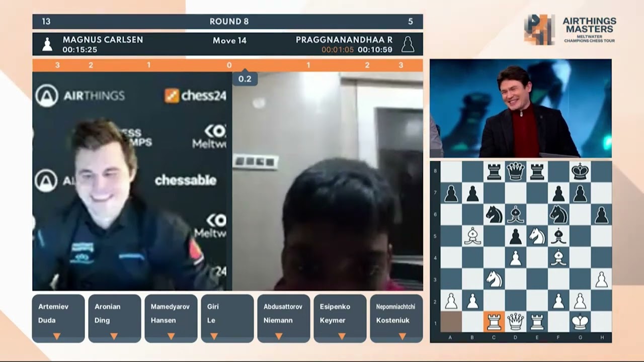This screenshot has width=644, height=362.
Task: Select the white rook on e1
Action: pyautogui.click(x=537, y=322)
